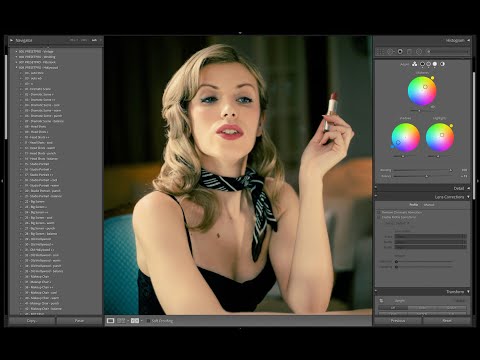This screenshot has width=480, height=360.
Task: Switch to the Manual tab
Action: pos(429,205)
